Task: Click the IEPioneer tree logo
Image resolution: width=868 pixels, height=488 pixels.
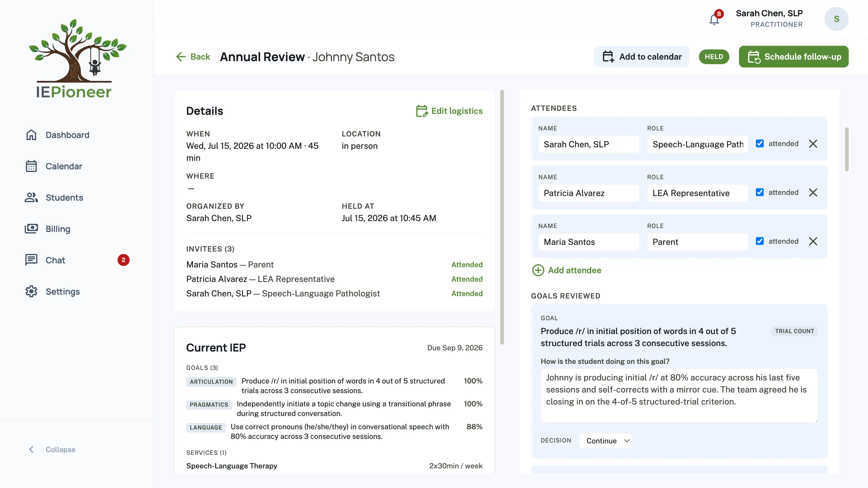Action: pyautogui.click(x=77, y=59)
